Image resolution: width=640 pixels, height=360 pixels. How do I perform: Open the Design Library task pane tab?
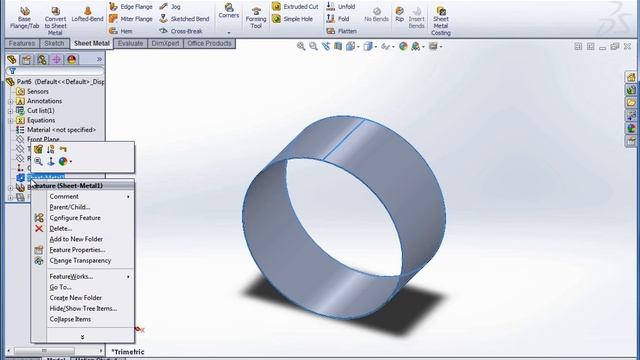(x=631, y=90)
